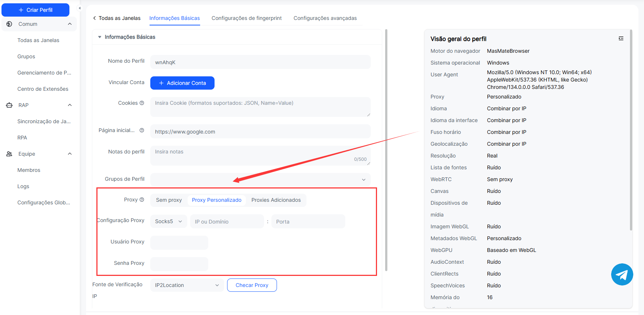Switch to Configurações de fingerprint tab
The width and height of the screenshot is (644, 315).
pyautogui.click(x=246, y=18)
